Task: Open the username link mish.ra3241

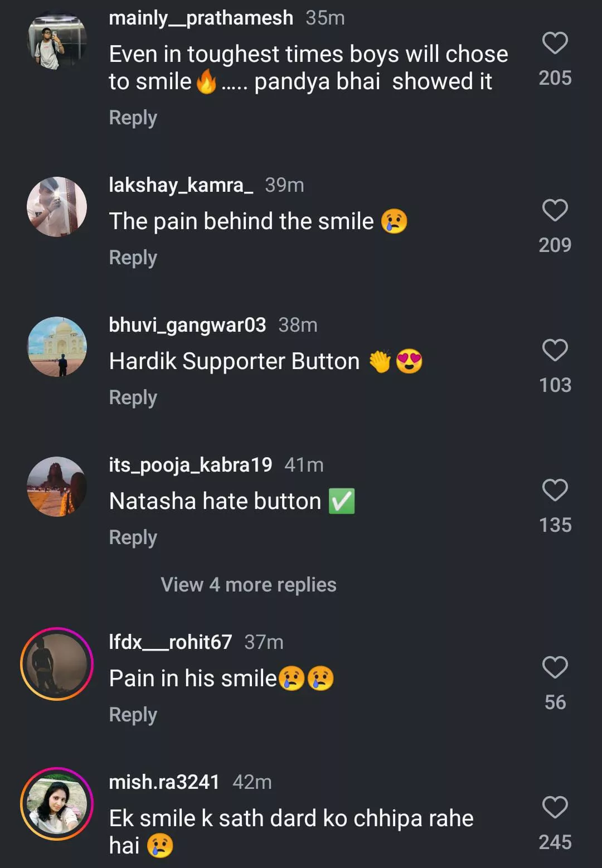Action: [164, 782]
